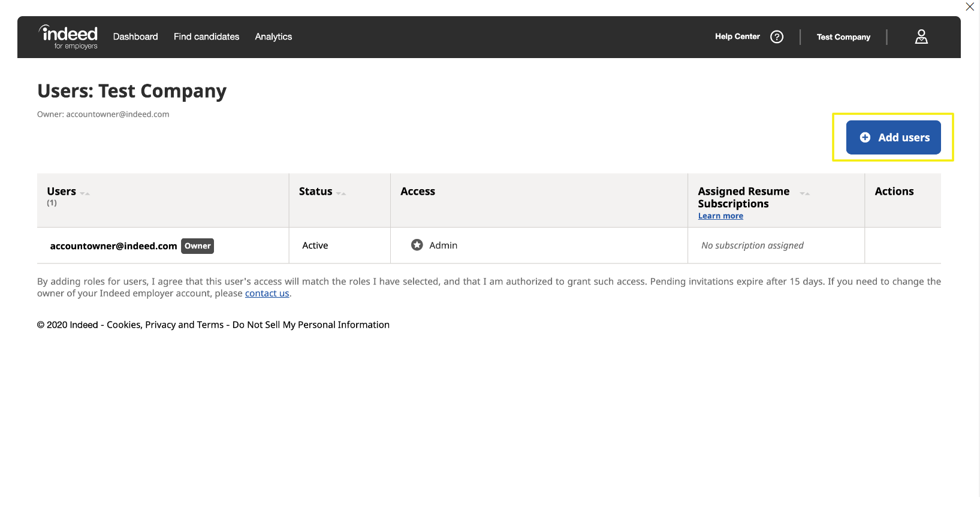980x509 pixels.
Task: Select the Test Company account menu
Action: [843, 37]
